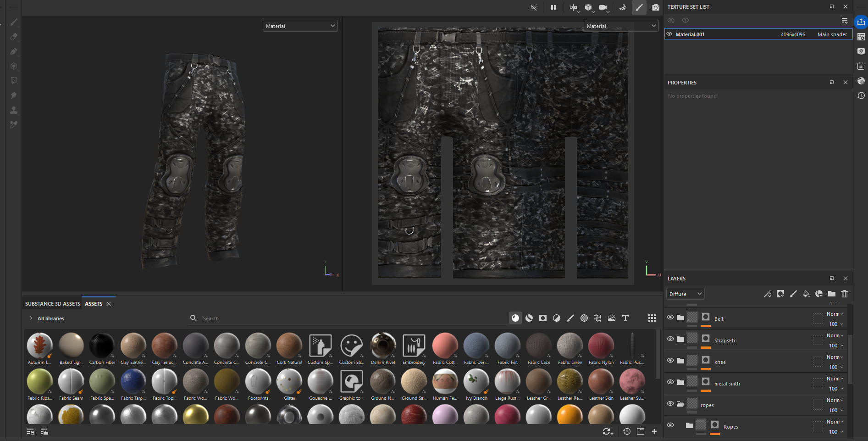Hide the lowercase ropes folder layer
The image size is (868, 441).
click(x=670, y=403)
